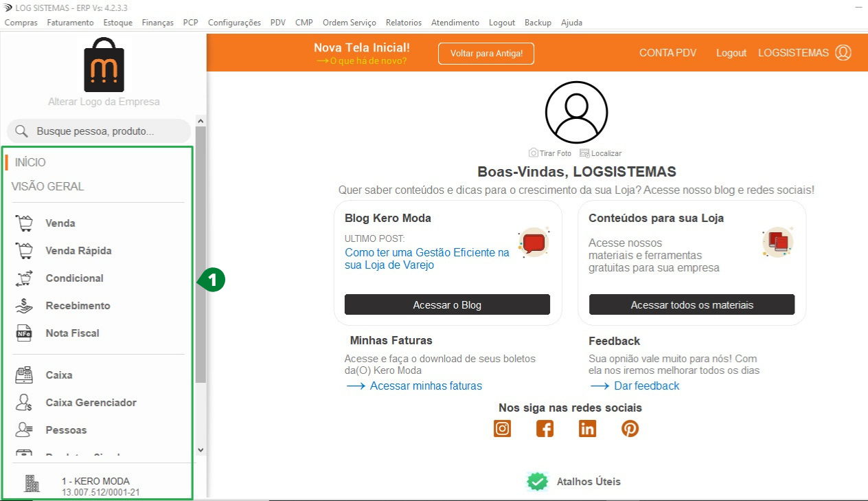The height and width of the screenshot is (501, 868).
Task: Open the Gestão Eficiente blog post link
Action: coord(427,258)
